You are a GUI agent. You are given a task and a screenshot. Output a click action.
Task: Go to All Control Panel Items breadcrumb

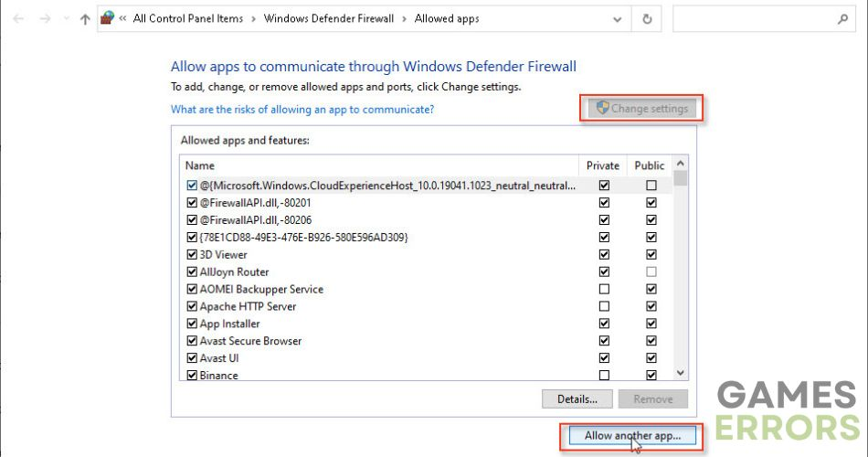pos(189,18)
